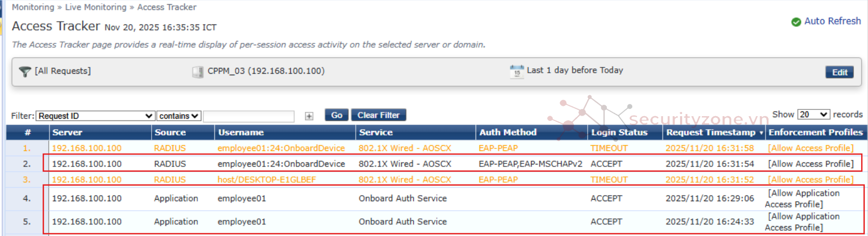Click the calendar date range icon

point(517,71)
